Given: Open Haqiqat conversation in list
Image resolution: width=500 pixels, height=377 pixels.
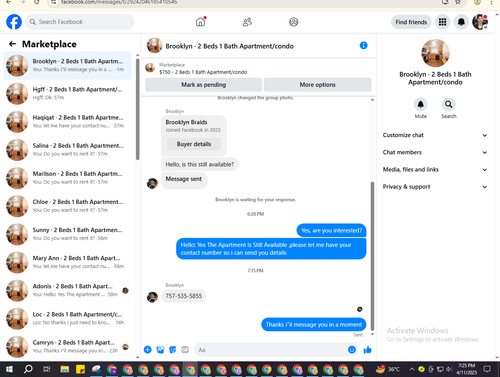Looking at the screenshot, I should pyautogui.click(x=67, y=122).
